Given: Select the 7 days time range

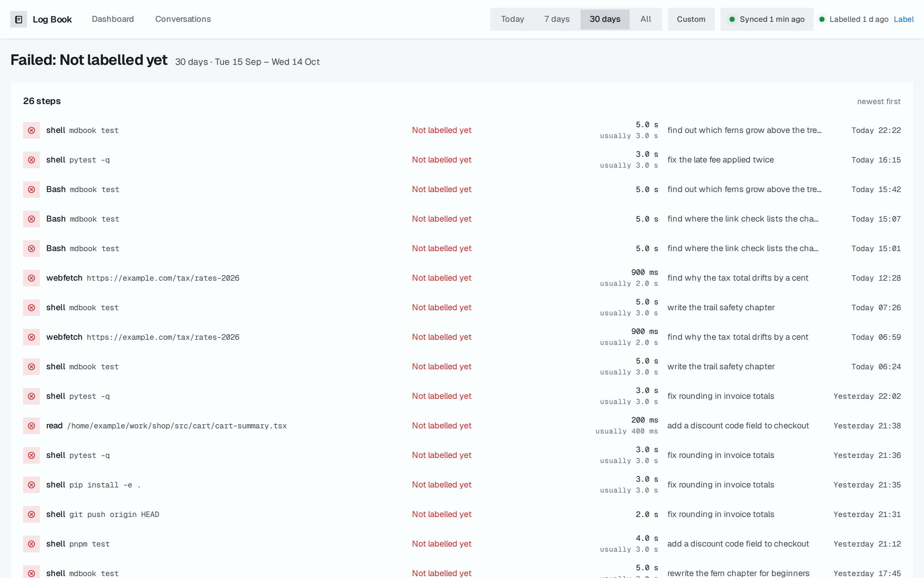Looking at the screenshot, I should coord(557,19).
